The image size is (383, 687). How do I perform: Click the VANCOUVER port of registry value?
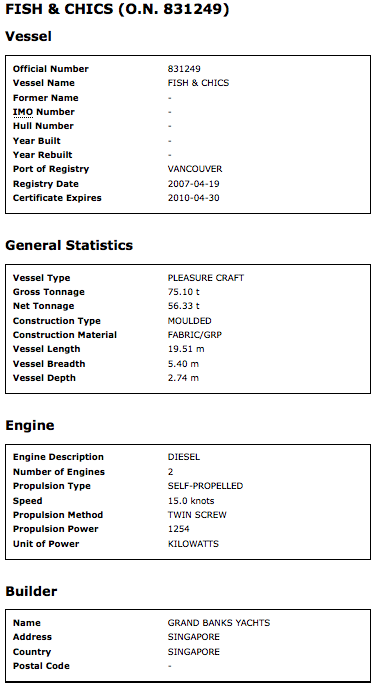195,169
